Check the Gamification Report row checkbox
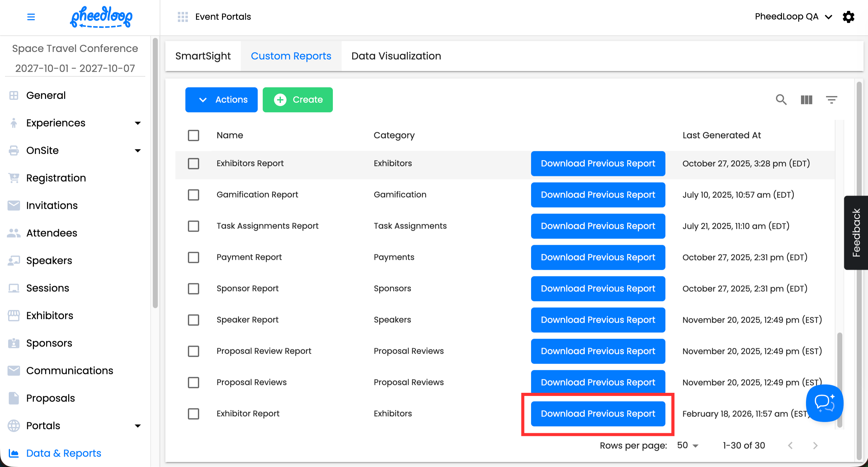The height and width of the screenshot is (467, 868). [194, 195]
